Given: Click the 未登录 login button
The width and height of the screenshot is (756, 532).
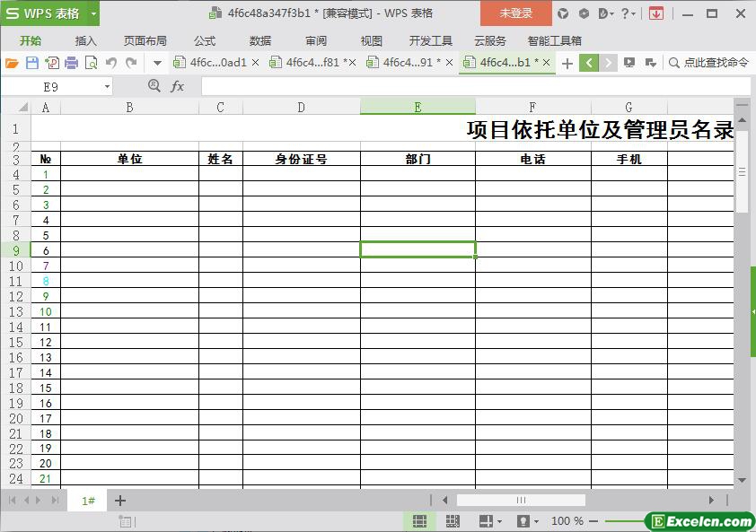Looking at the screenshot, I should pyautogui.click(x=516, y=13).
